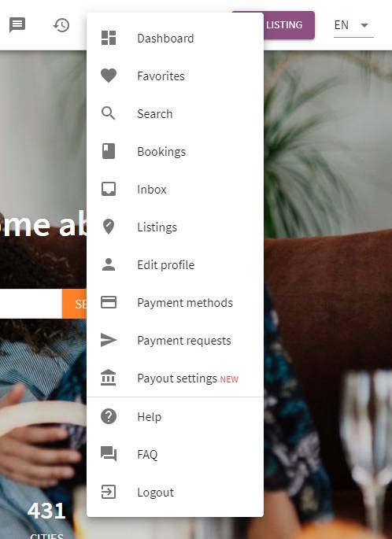The image size is (392, 539).
Task: Click the Dashboard grid icon
Action: coord(109,38)
